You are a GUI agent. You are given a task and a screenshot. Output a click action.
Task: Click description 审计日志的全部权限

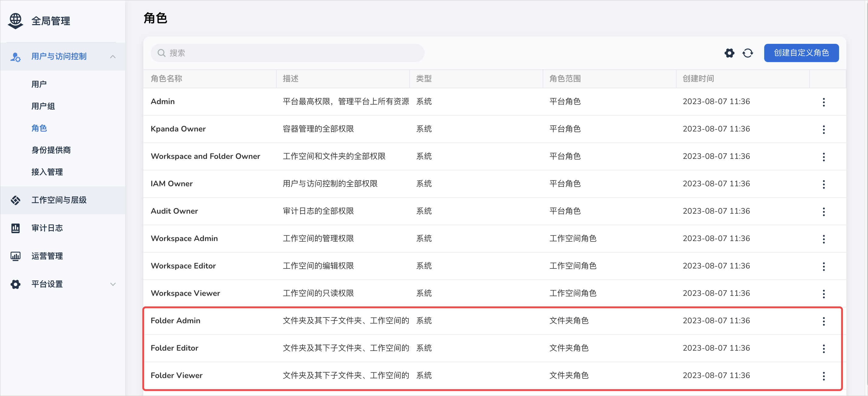point(318,211)
